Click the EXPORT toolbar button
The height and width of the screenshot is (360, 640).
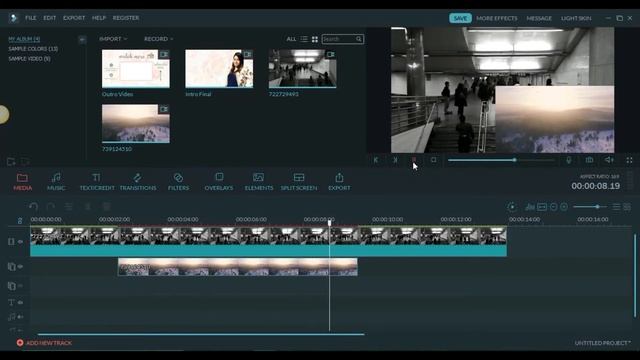click(x=339, y=182)
